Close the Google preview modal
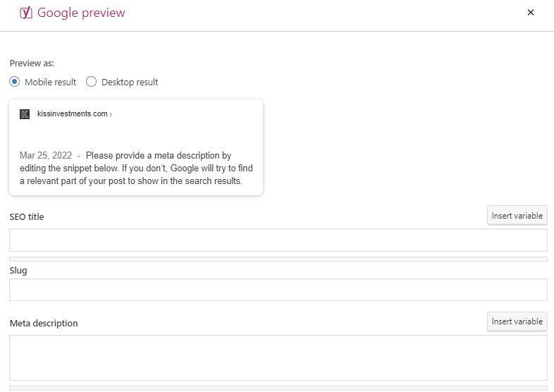This screenshot has width=554, height=392. [x=530, y=13]
